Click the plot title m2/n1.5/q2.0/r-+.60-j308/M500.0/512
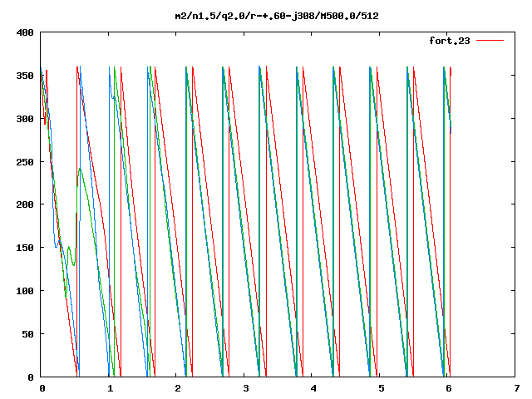 click(277, 16)
